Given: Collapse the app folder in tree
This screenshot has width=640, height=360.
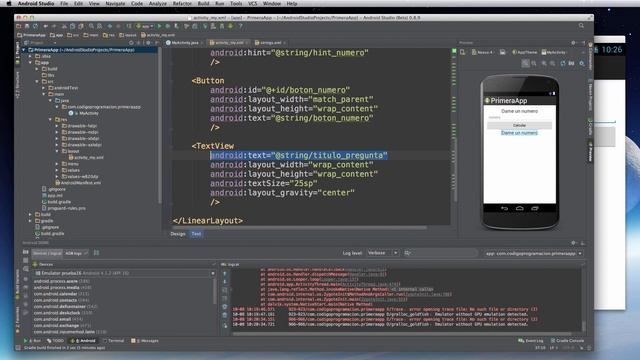Looking at the screenshot, I should pos(30,62).
